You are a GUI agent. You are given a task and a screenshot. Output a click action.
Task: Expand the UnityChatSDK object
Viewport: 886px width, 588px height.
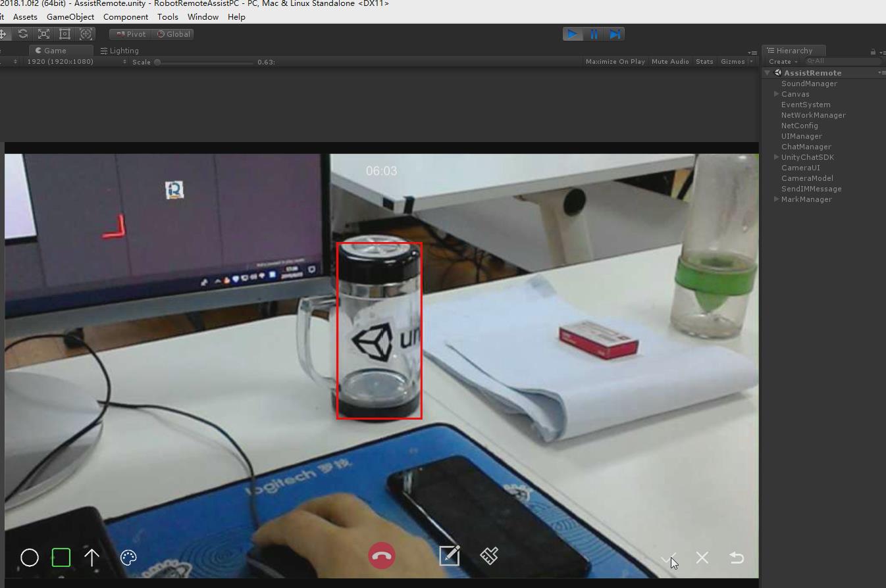pos(777,157)
